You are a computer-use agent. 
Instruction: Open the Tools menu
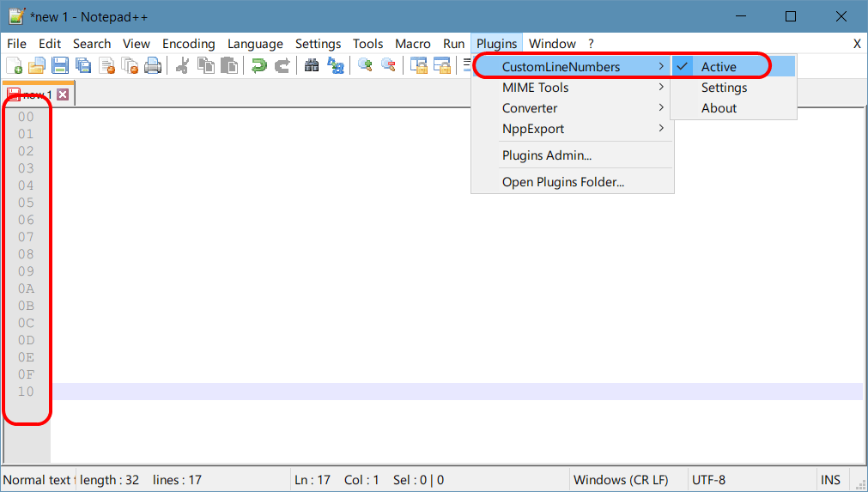[x=368, y=44]
